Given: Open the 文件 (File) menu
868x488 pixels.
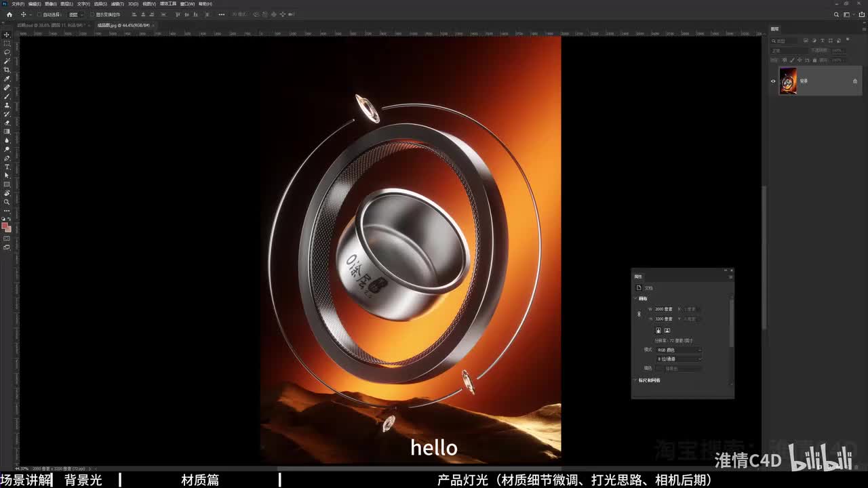Looking at the screenshot, I should (18, 3).
